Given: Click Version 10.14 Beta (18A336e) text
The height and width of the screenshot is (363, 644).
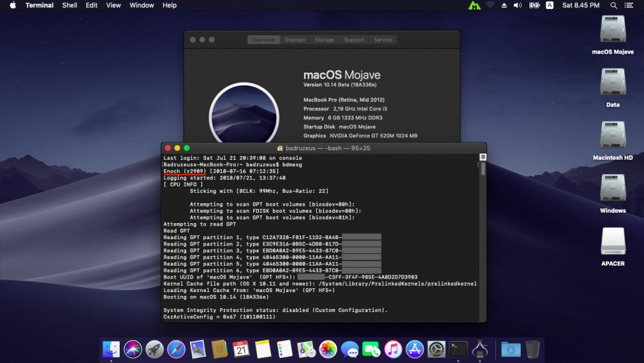Looking at the screenshot, I should pyautogui.click(x=339, y=84).
